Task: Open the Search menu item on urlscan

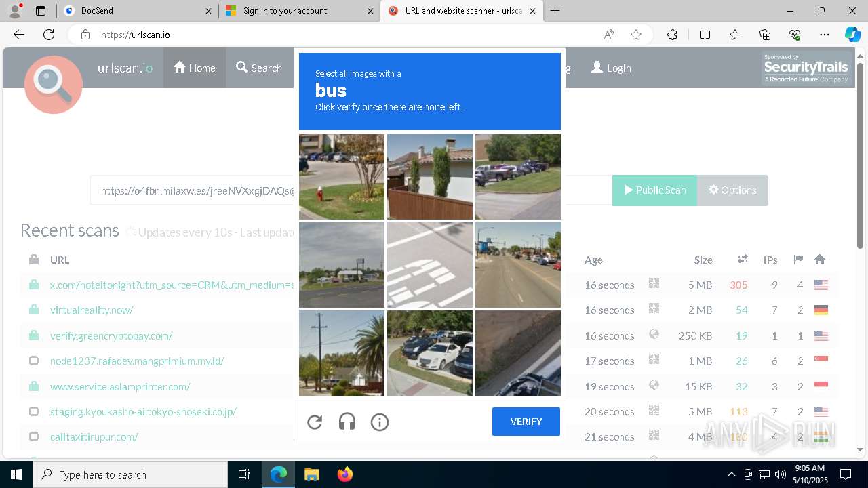Action: point(259,68)
